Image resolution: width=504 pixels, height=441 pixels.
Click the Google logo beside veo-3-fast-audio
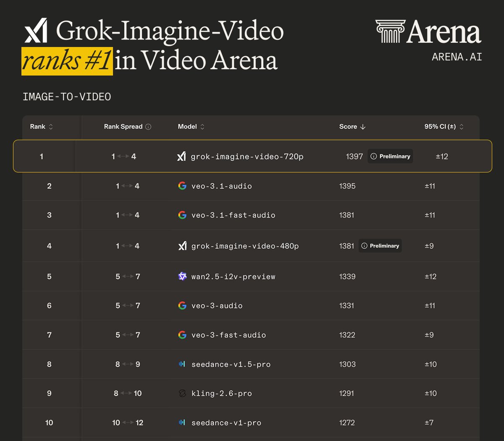tap(182, 335)
